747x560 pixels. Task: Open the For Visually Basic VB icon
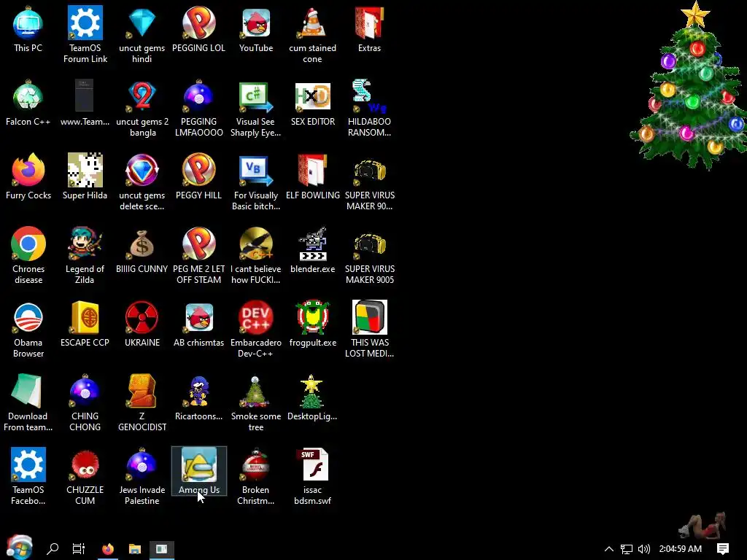point(256,182)
